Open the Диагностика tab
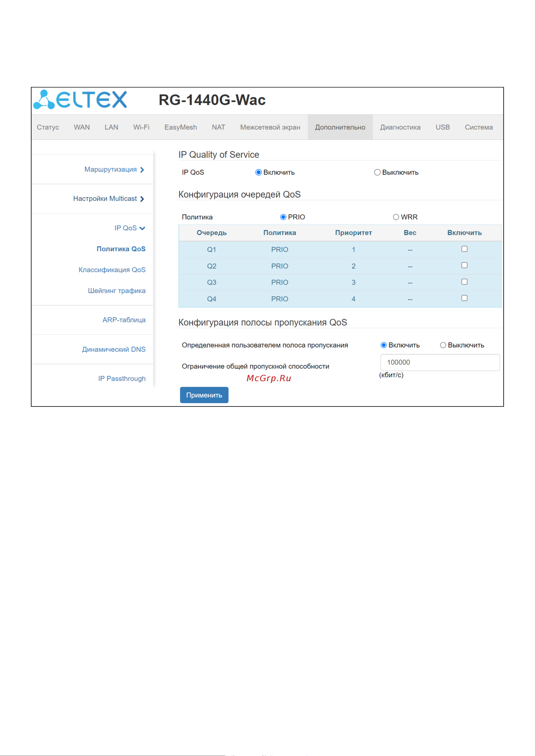Screen dimensions: 535x756 [x=400, y=127]
